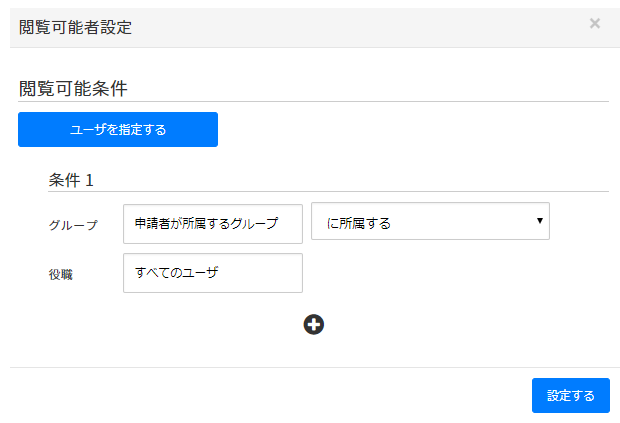This screenshot has width=620, height=423.
Task: Click the empty area of the dialog header bar
Action: [x=350, y=27]
